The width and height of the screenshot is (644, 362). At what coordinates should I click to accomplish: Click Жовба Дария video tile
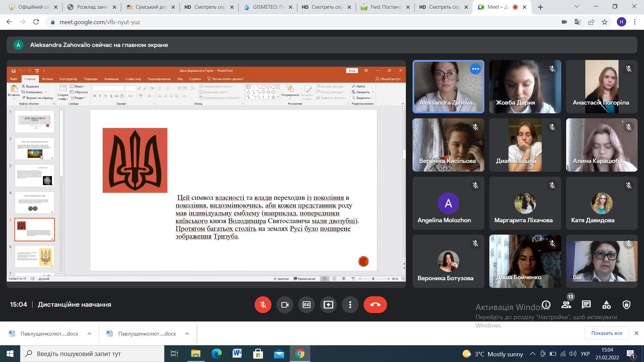(525, 86)
